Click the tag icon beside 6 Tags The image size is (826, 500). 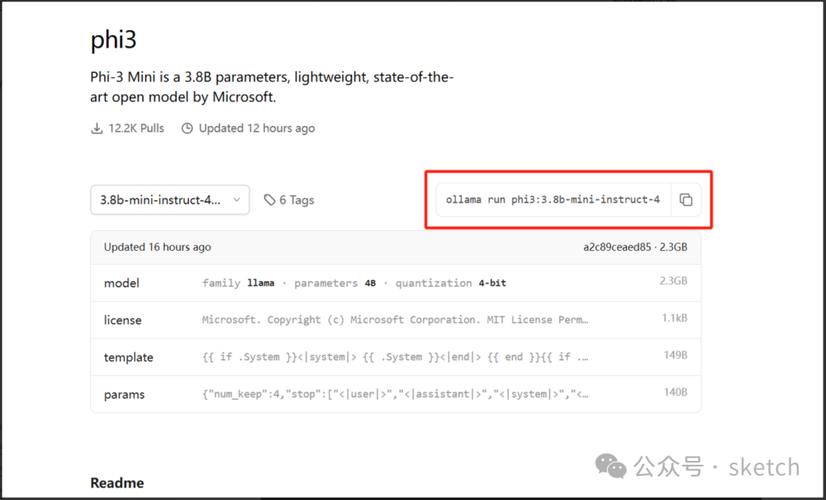coord(270,200)
